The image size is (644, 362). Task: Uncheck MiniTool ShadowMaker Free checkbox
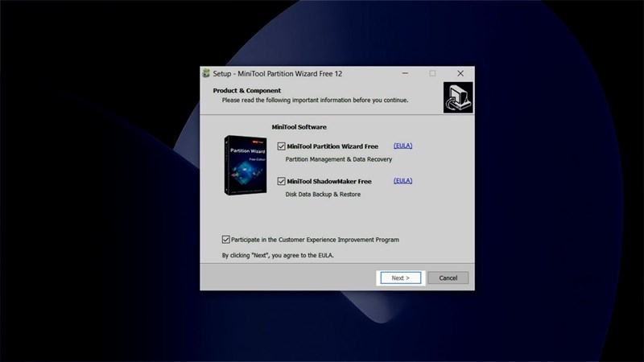281,181
